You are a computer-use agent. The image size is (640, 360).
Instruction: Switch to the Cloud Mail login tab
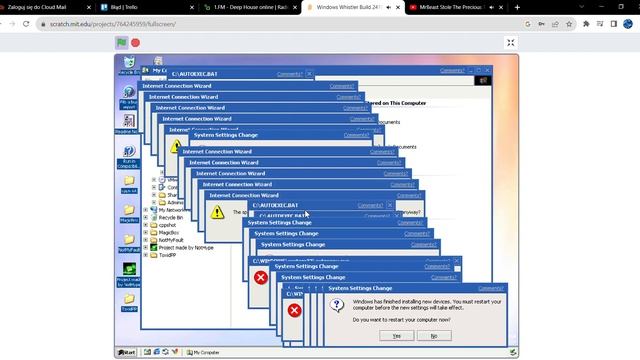(x=44, y=7)
